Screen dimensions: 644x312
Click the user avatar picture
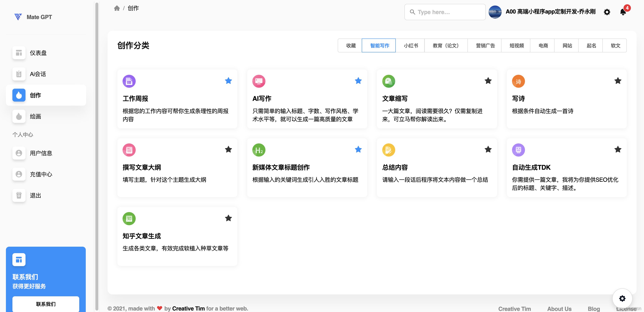pyautogui.click(x=495, y=12)
